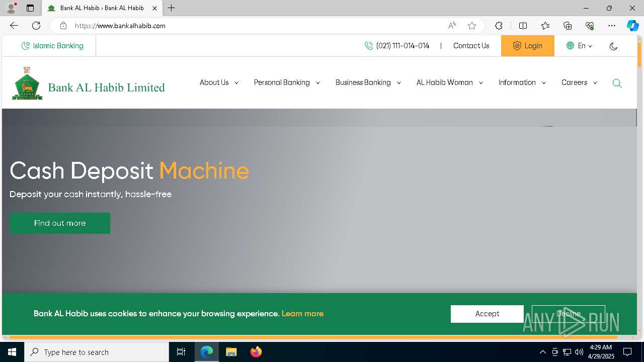The width and height of the screenshot is (644, 362).
Task: Expand the Information menu
Action: (522, 82)
